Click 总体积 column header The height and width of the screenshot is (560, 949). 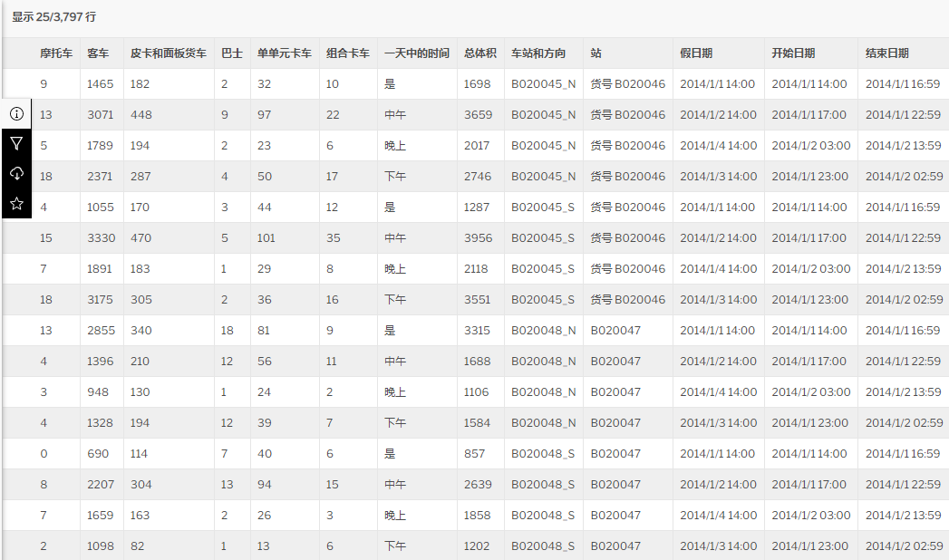tap(480, 53)
